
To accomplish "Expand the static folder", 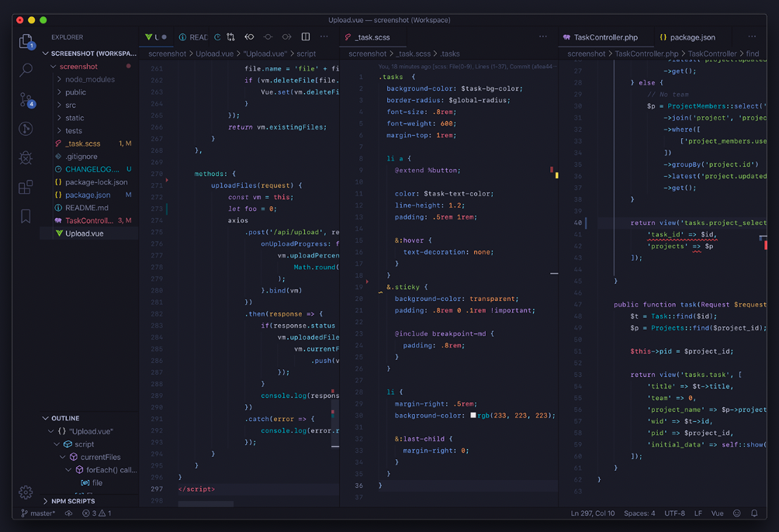I will (59, 118).
